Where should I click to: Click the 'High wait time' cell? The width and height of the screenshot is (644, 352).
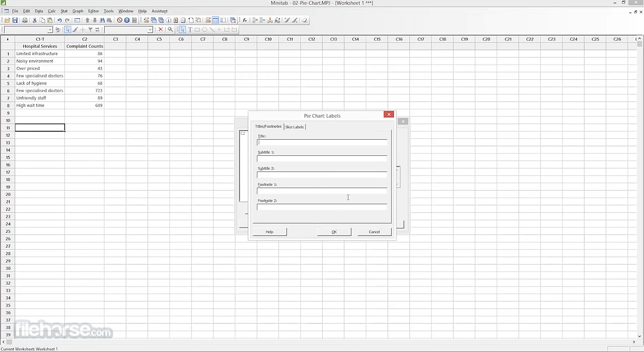(40, 105)
